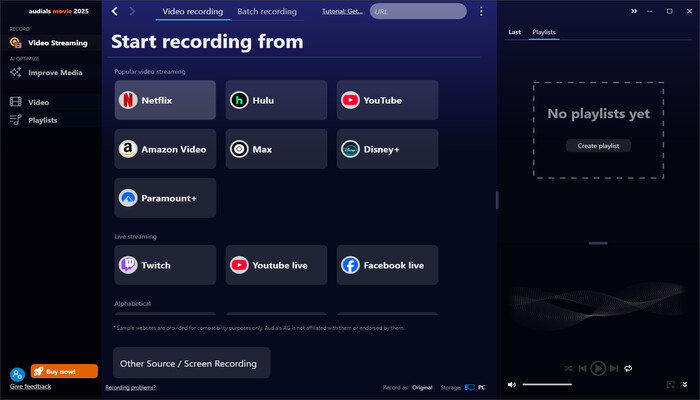Toggle shuffle playback
Image resolution: width=700 pixels, height=400 pixels.
click(x=568, y=369)
